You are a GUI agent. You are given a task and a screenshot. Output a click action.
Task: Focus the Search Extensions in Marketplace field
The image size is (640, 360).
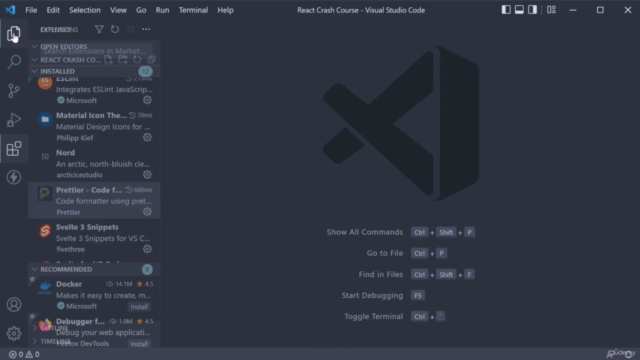pos(97,51)
